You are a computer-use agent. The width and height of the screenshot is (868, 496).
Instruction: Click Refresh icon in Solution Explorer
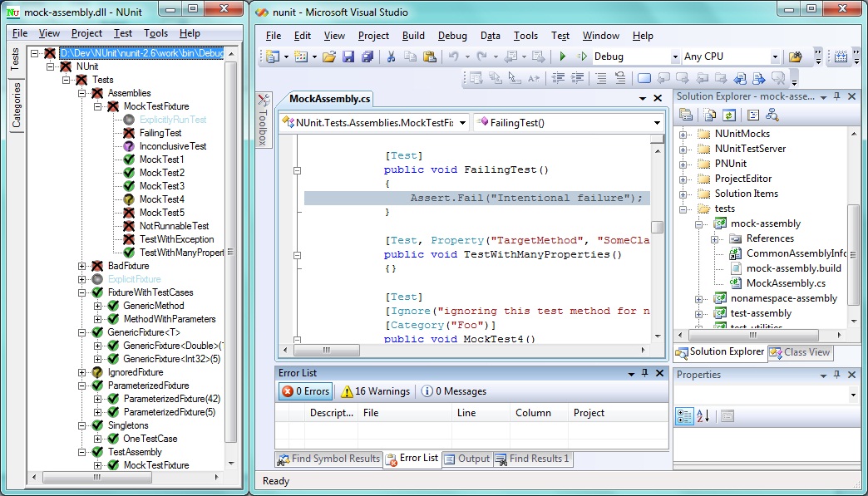tap(728, 115)
